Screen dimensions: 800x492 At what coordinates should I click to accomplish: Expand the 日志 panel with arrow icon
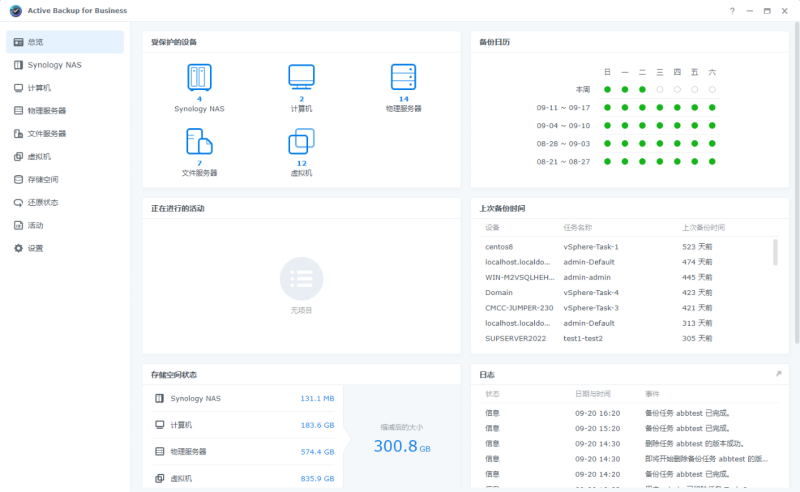tap(779, 374)
